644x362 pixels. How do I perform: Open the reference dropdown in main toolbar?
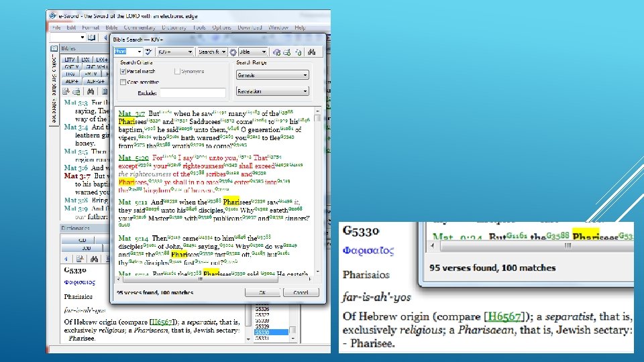82,38
